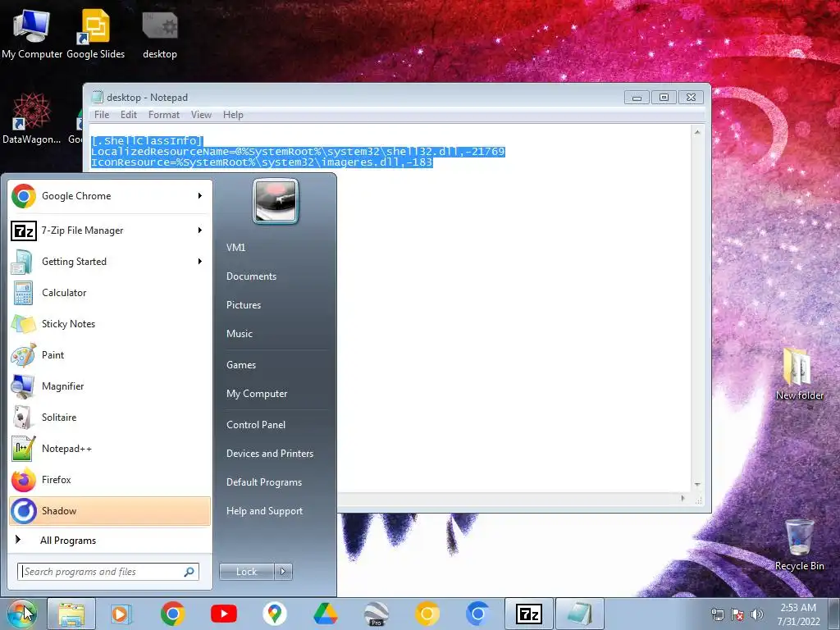
Task: Click the IconResource line in Notepad
Action: 262,162
